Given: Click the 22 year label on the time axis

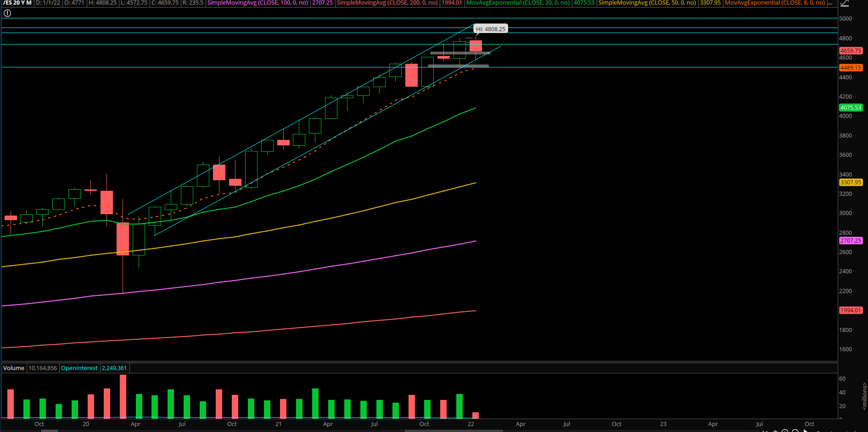Looking at the screenshot, I should pos(471,424).
